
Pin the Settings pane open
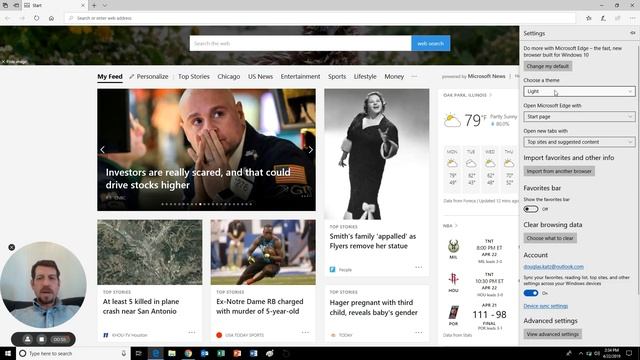tap(632, 33)
